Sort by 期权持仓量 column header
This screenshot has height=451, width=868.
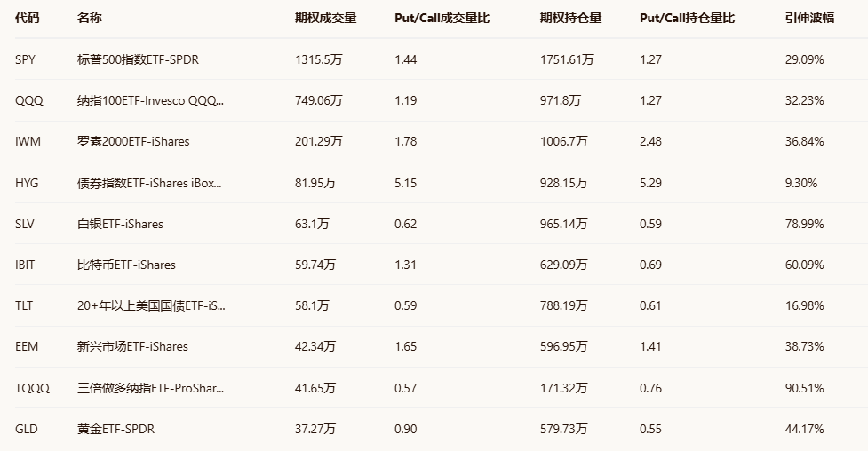[570, 18]
